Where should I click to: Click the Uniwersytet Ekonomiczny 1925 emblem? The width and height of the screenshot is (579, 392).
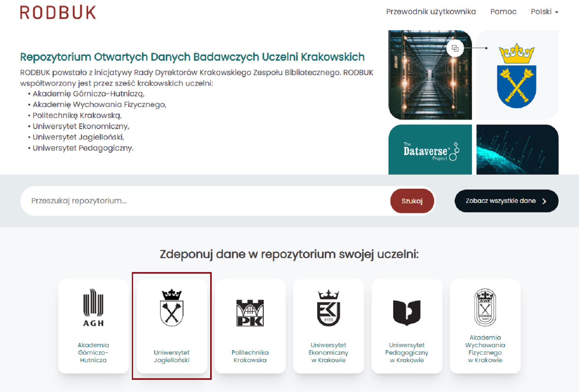(x=328, y=308)
